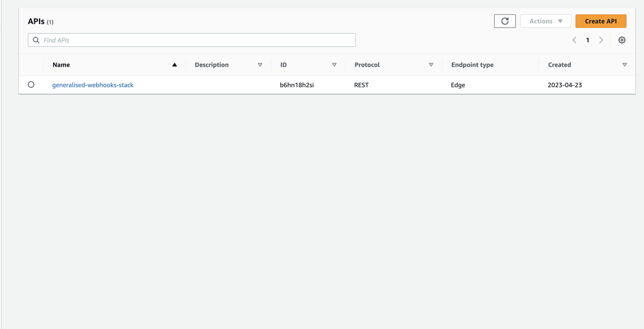Click the REST protocol cell
Image resolution: width=644 pixels, height=329 pixels.
coord(361,85)
